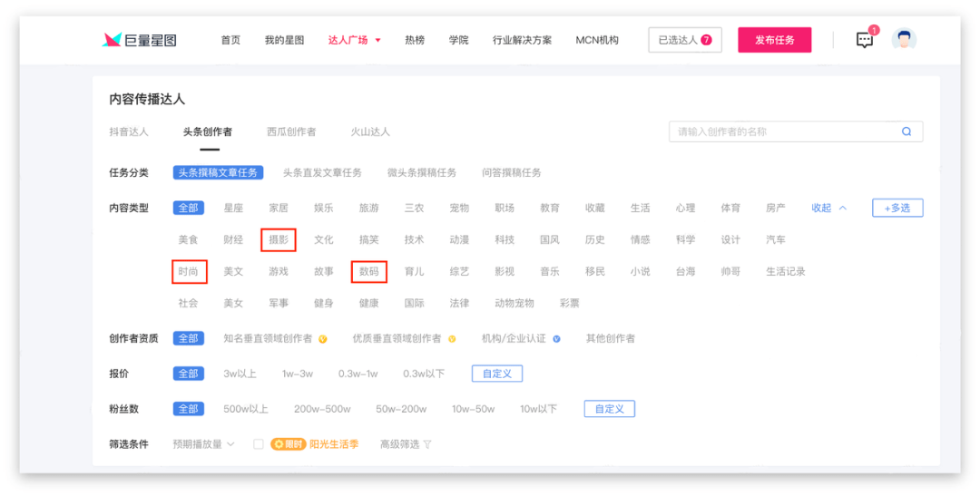The image size is (980, 496).
Task: Filter fans by 500w以上
Action: (x=246, y=409)
